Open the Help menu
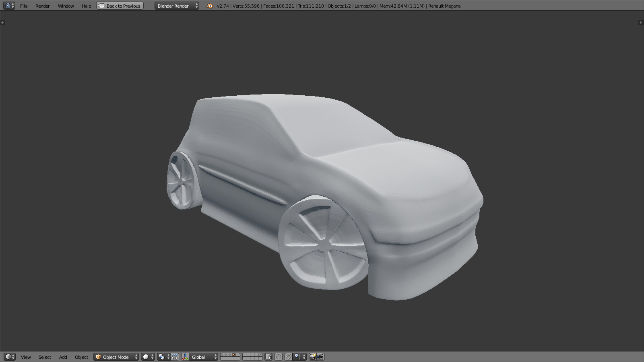The image size is (644, 362). click(x=86, y=6)
